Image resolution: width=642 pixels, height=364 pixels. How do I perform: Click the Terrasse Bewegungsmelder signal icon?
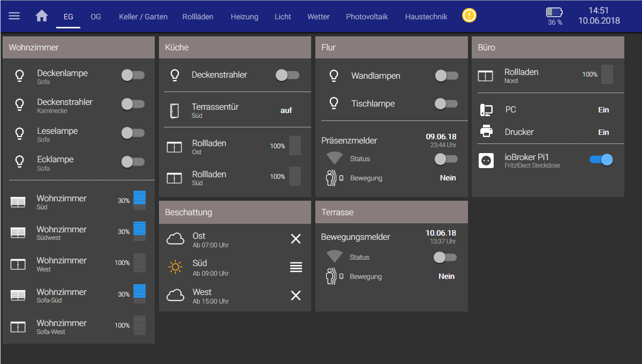[335, 257]
